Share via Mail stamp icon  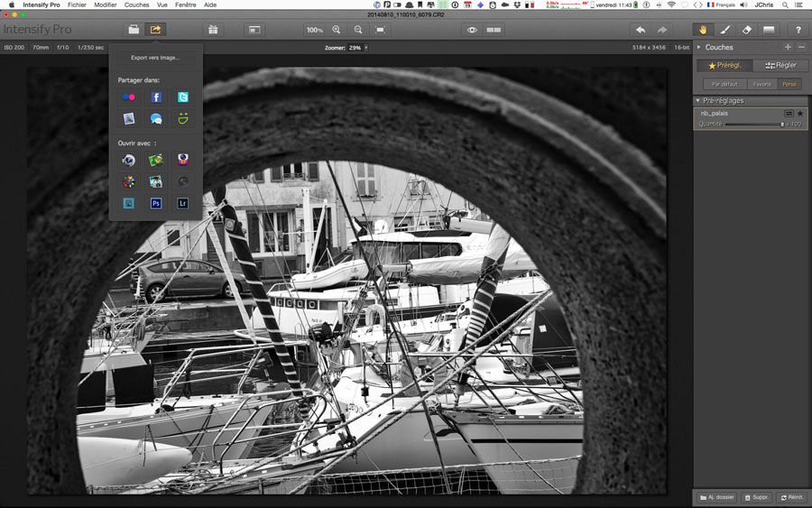click(x=129, y=118)
